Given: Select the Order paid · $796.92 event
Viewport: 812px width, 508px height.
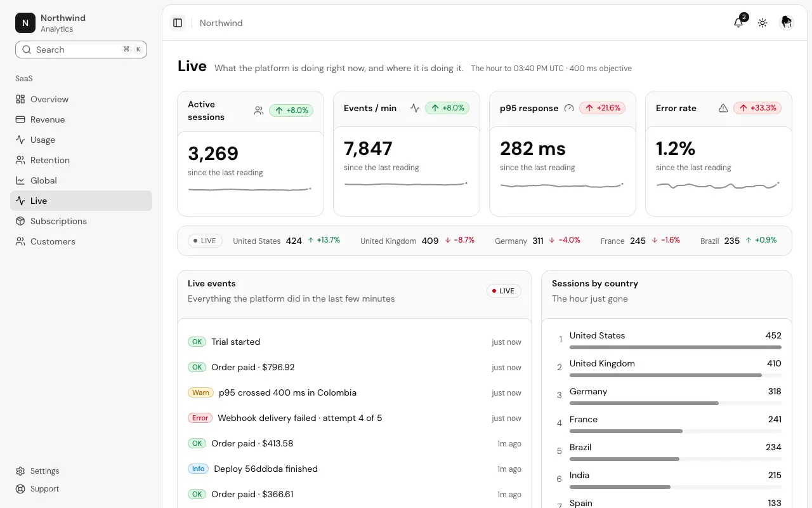Looking at the screenshot, I should tap(355, 367).
